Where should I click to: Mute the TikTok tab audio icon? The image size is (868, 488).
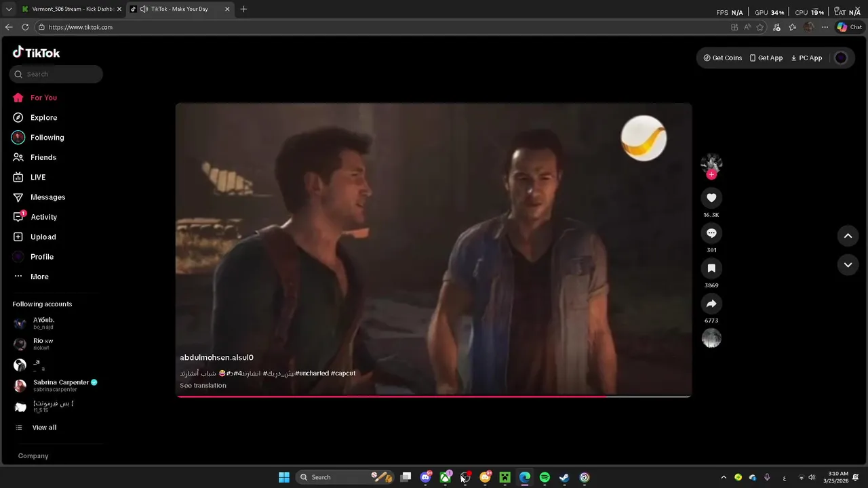coord(144,9)
